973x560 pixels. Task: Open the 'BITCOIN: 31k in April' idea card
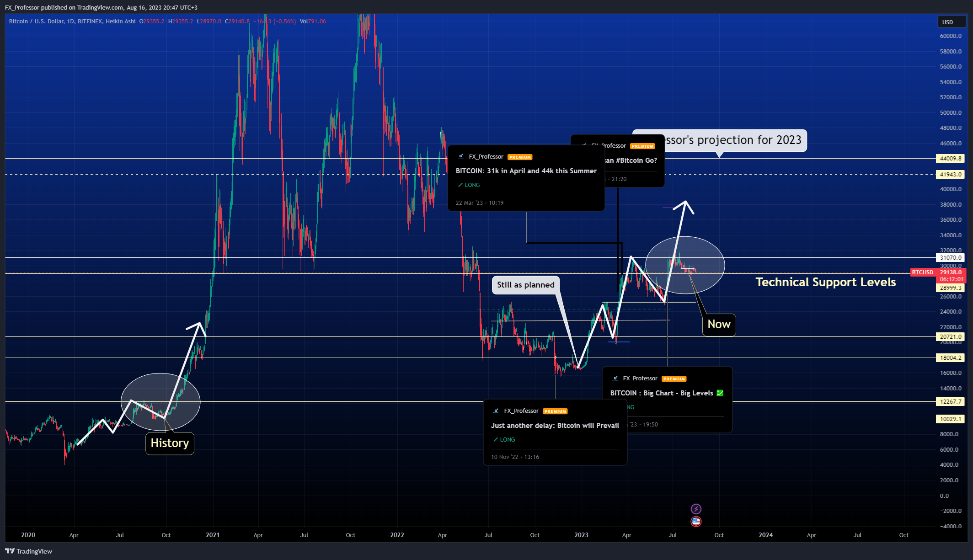(526, 178)
